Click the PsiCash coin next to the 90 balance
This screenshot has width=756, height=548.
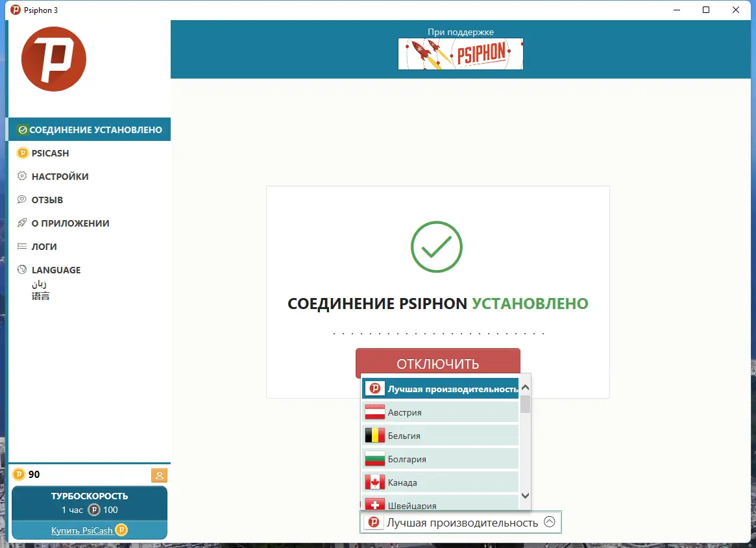19,475
